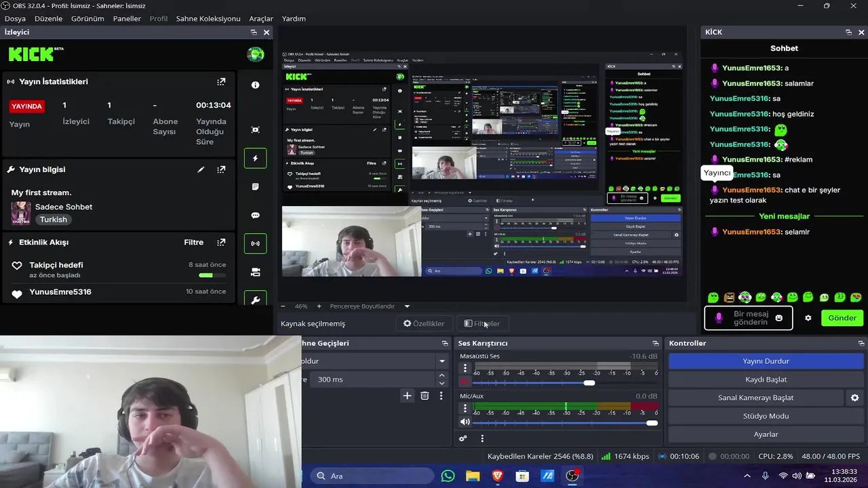Click Kaydı Başlat to start recording
Image resolution: width=868 pixels, height=488 pixels.
click(x=766, y=380)
